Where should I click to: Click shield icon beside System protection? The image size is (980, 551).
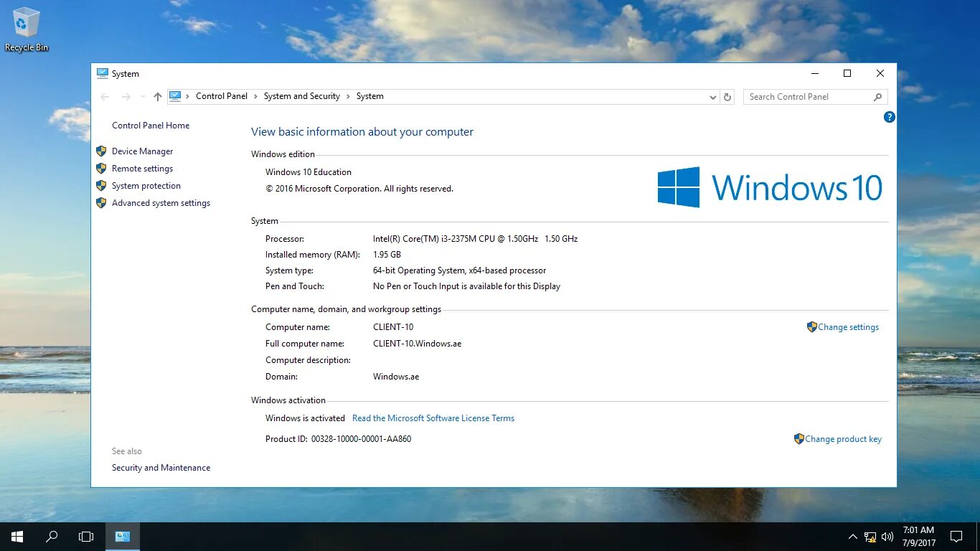click(x=101, y=186)
